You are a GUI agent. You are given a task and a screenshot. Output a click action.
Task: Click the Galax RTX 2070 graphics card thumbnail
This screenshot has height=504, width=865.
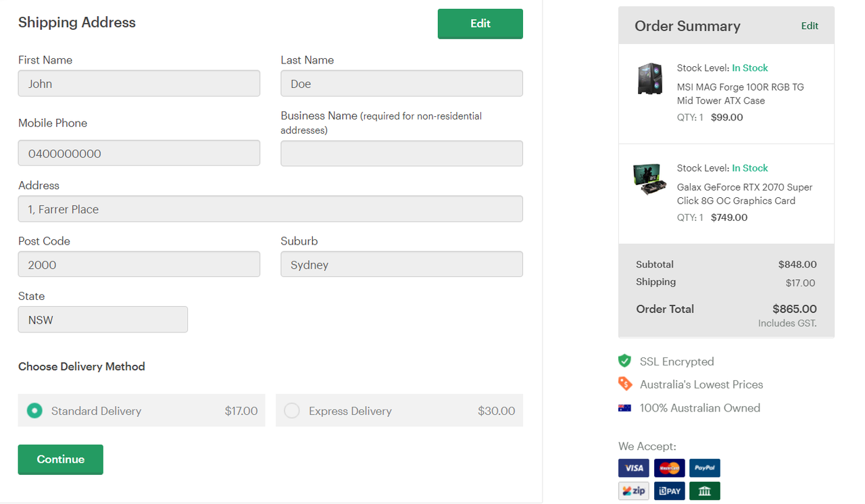[x=650, y=179]
